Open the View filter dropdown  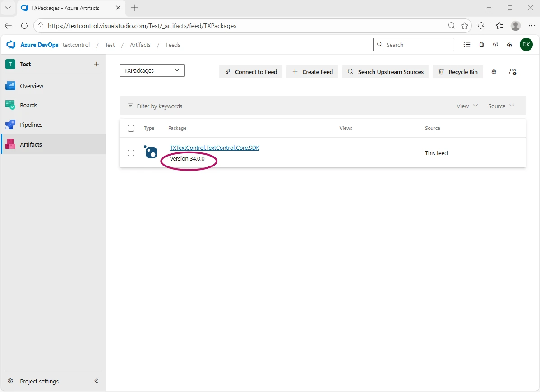click(x=466, y=106)
